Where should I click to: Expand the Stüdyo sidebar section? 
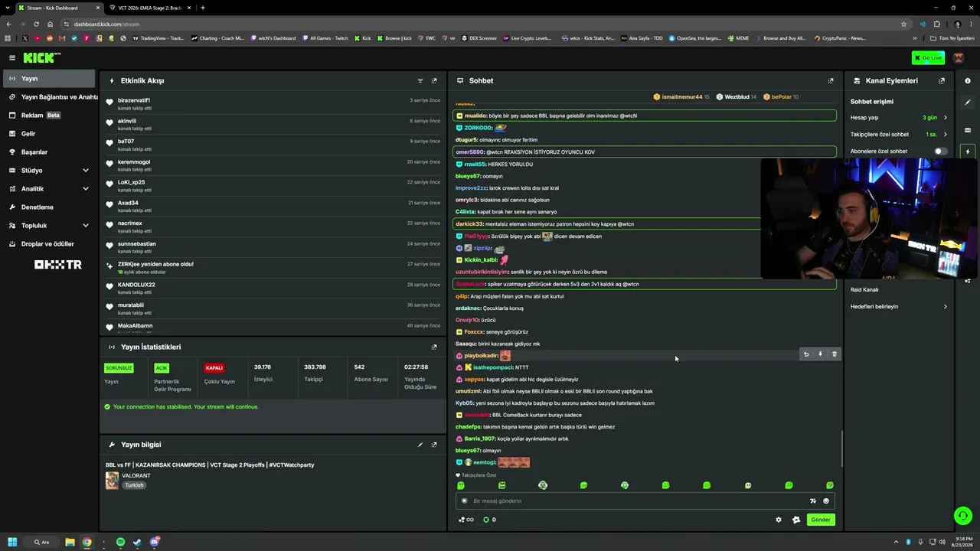click(49, 171)
